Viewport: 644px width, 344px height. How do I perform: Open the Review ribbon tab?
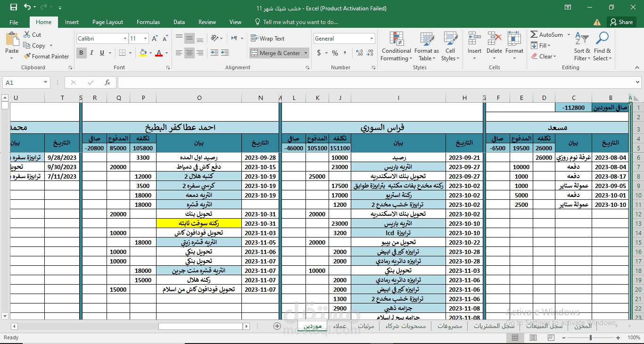207,22
